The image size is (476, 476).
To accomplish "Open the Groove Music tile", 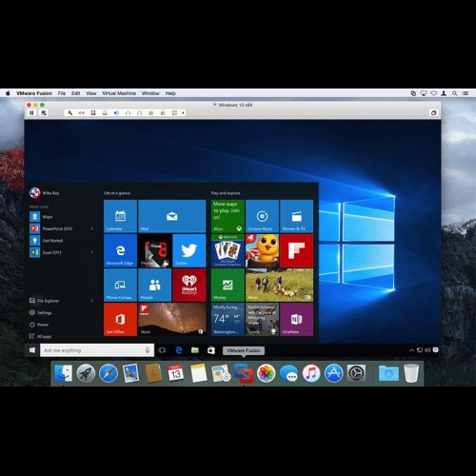I will (x=262, y=216).
